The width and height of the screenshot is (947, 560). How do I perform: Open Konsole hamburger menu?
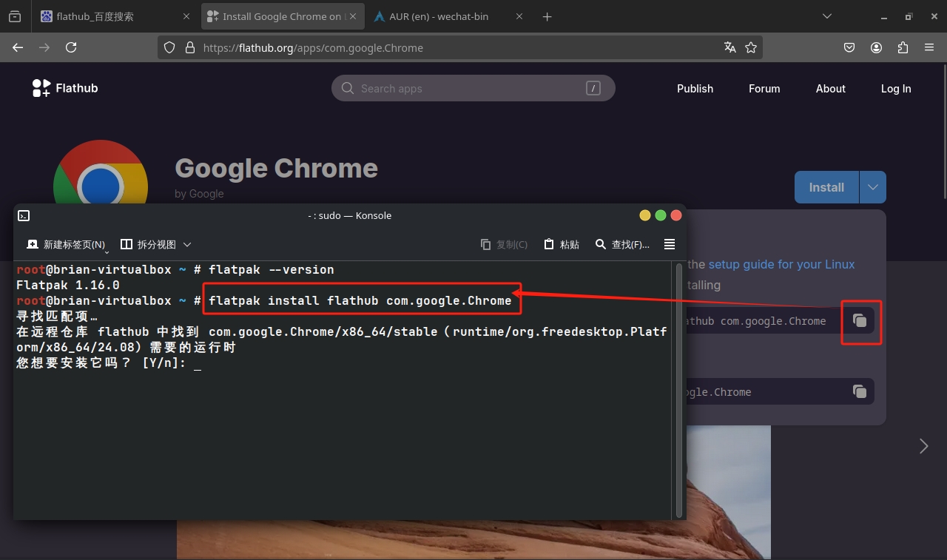(x=670, y=244)
